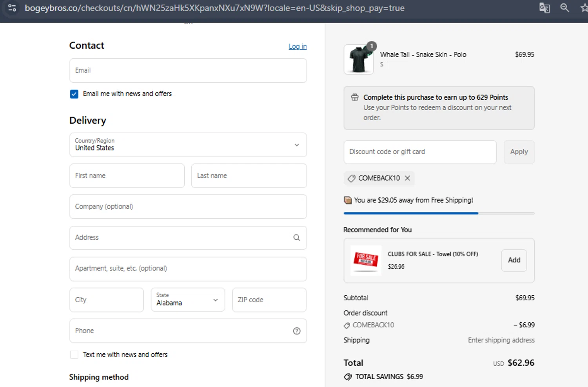This screenshot has width=588, height=387.
Task: Click the Shipping method heading
Action: [99, 377]
